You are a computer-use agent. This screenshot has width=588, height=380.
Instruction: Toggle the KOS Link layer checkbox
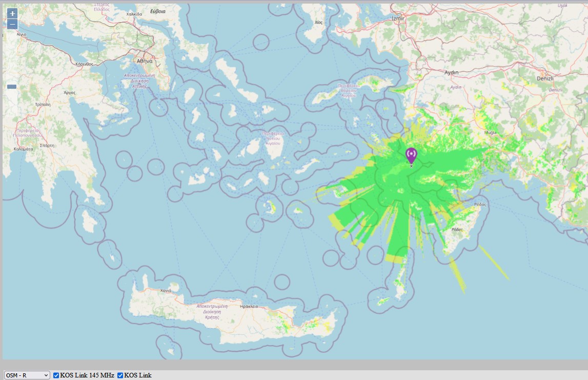pos(120,375)
